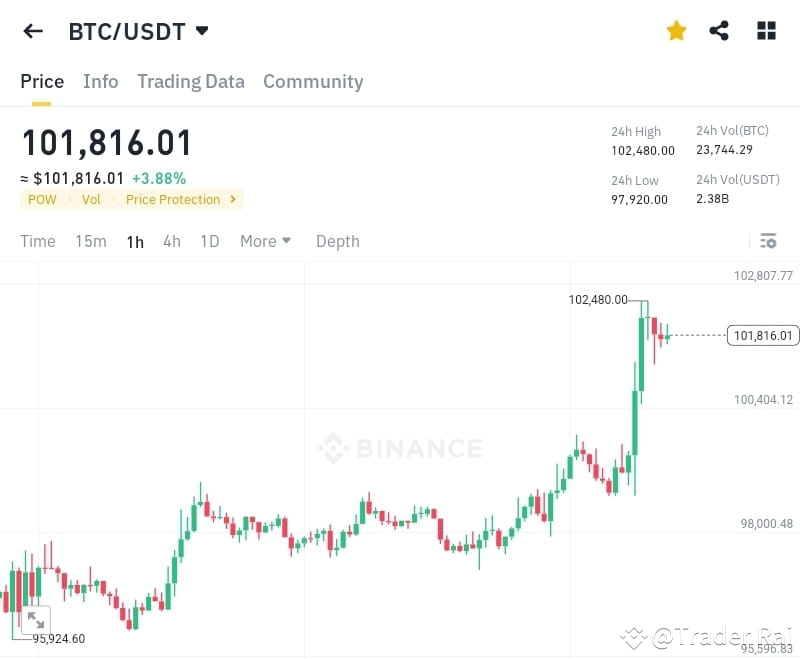Select the Vol indicator tag
Screen dimensions: 800x659
click(91, 199)
